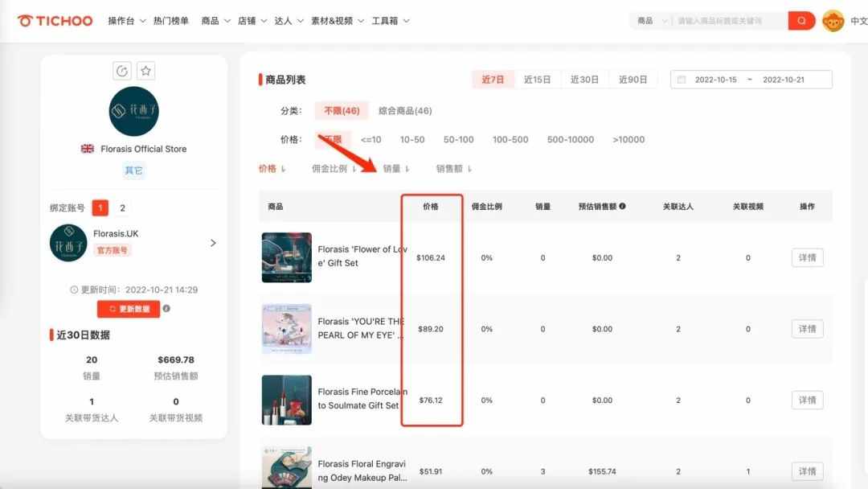The width and height of the screenshot is (868, 489).
Task: Click the 官方账号 badge under Florasis.UK
Action: (113, 250)
